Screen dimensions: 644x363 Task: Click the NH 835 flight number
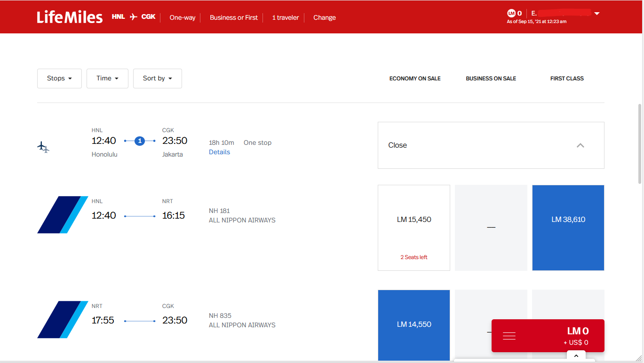(x=220, y=316)
